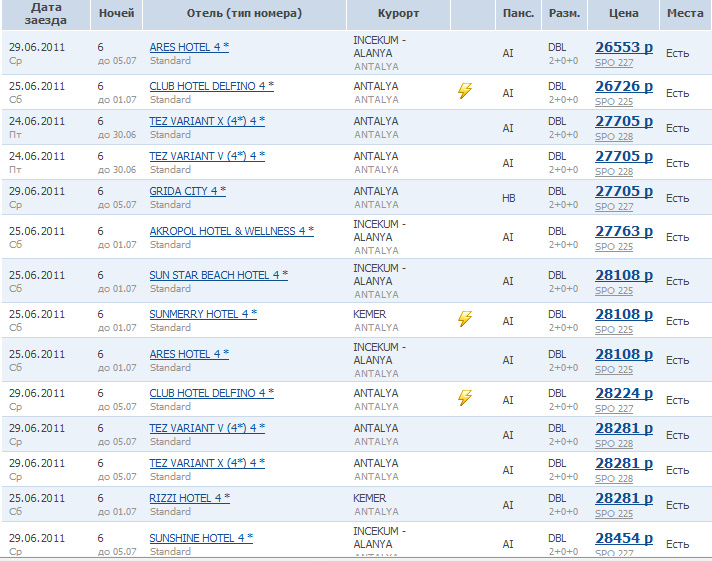Open CLUB HOTEL DELFINO link dated 29.06.2011
712x561 pixels.
[212, 393]
